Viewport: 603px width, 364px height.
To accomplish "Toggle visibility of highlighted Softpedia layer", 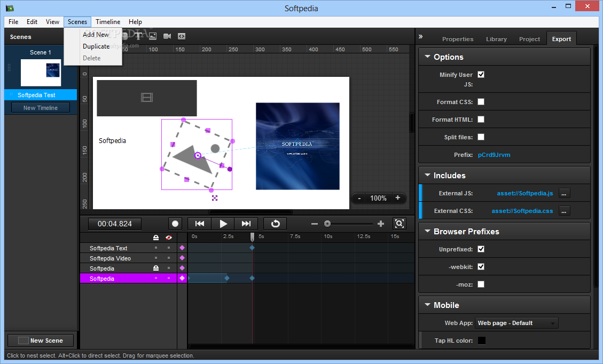I will coord(168,278).
